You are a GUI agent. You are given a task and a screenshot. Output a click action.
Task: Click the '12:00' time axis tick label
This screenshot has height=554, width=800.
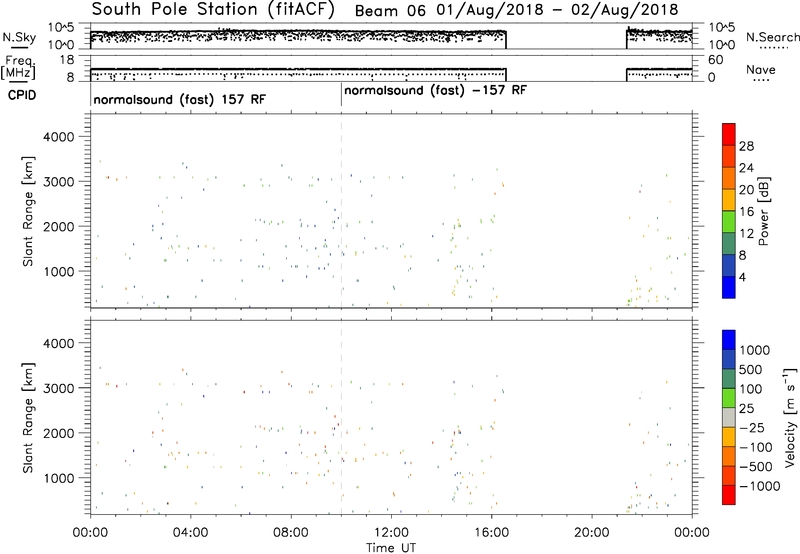[x=391, y=533]
